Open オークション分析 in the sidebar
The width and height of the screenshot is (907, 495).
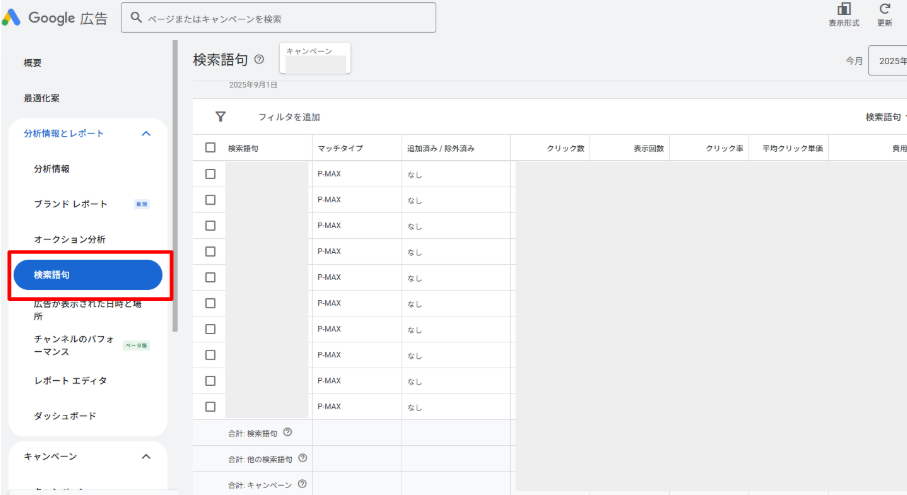point(69,240)
